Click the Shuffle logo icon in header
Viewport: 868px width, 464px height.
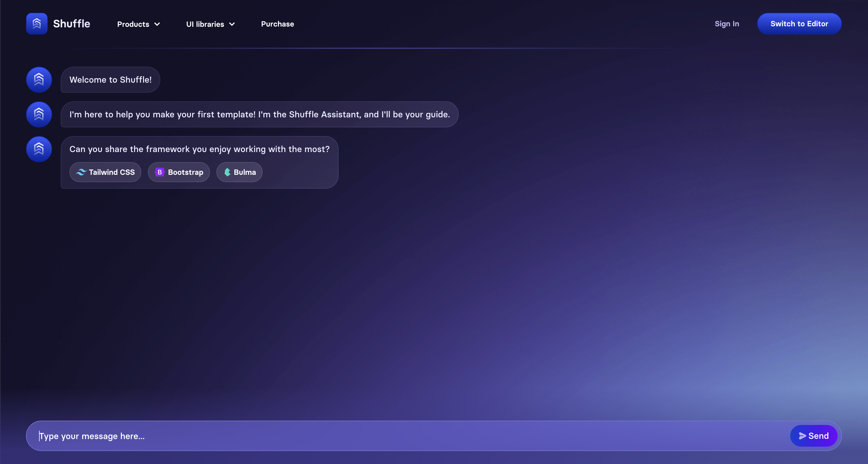37,24
